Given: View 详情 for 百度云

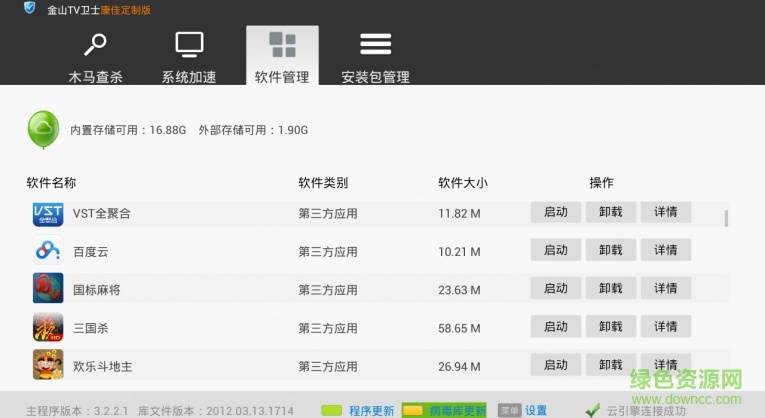Looking at the screenshot, I should 666,250.
